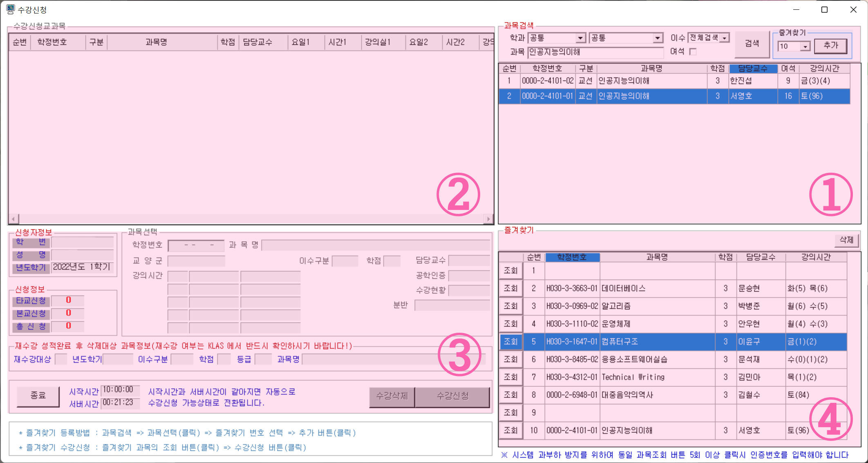The image size is (868, 463).
Task: Click the 분반 field in 과목선택
Action: point(452,305)
